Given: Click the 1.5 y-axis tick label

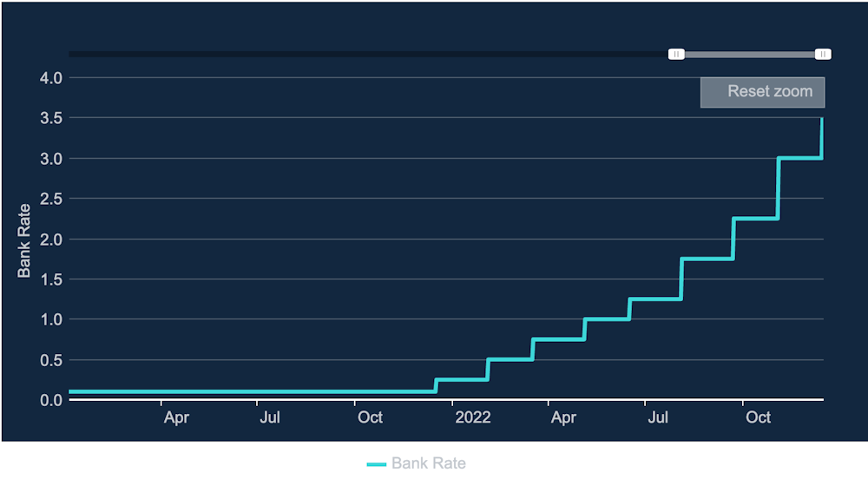Looking at the screenshot, I should pyautogui.click(x=51, y=279).
